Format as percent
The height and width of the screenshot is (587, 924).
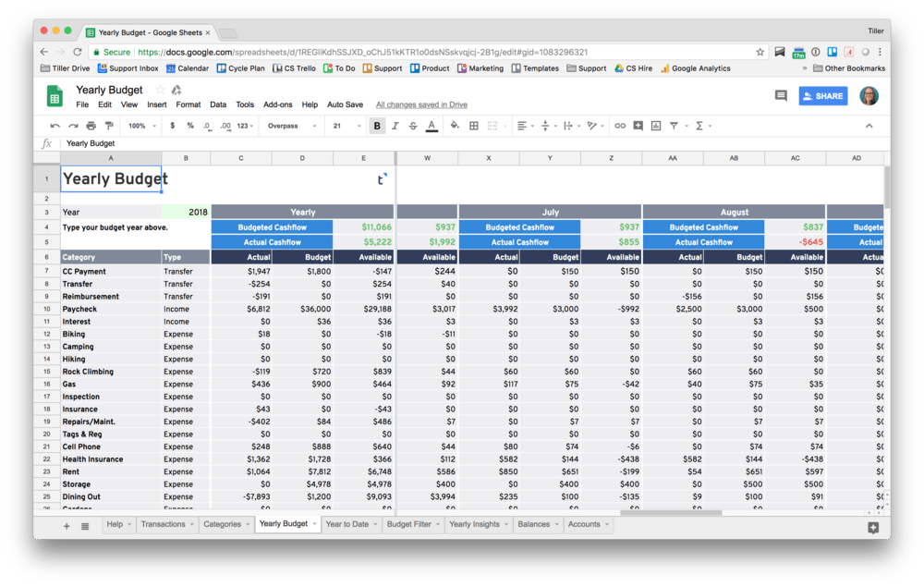coord(190,126)
